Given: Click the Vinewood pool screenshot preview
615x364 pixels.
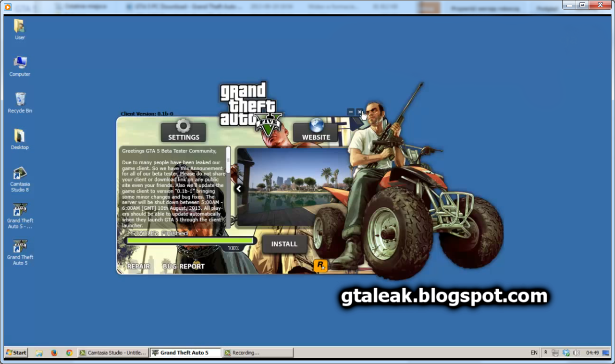Looking at the screenshot, I should [x=293, y=186].
